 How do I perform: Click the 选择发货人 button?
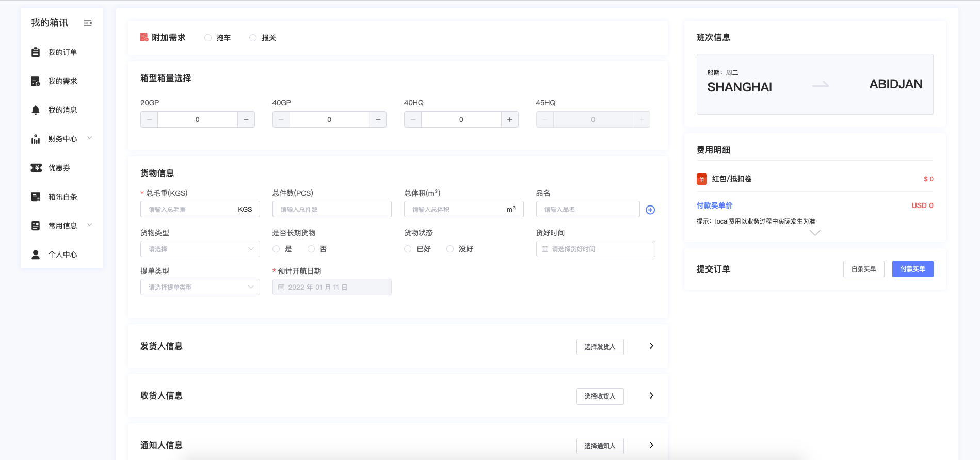[600, 347]
